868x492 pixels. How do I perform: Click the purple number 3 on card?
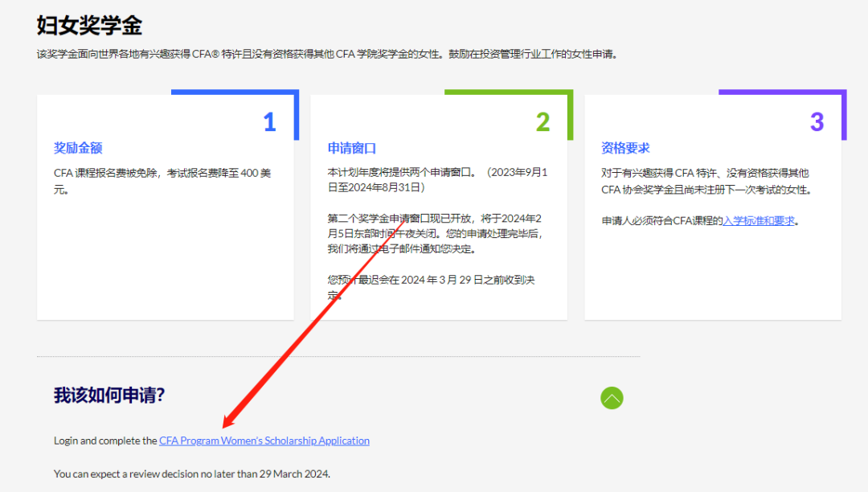click(x=817, y=122)
